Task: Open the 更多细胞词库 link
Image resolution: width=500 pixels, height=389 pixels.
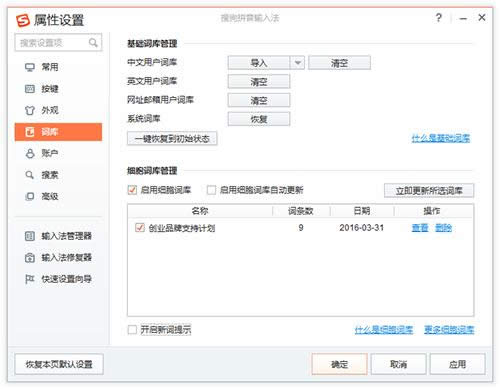Action: point(449,330)
